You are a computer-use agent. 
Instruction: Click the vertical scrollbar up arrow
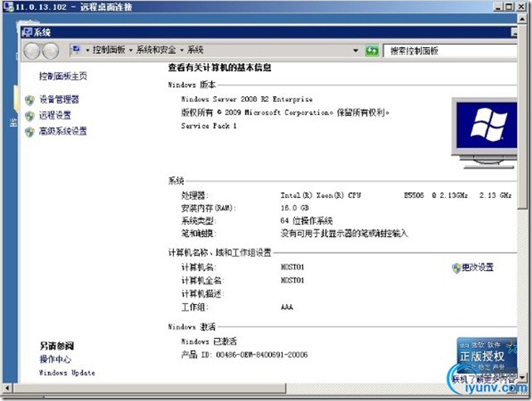pos(522,19)
